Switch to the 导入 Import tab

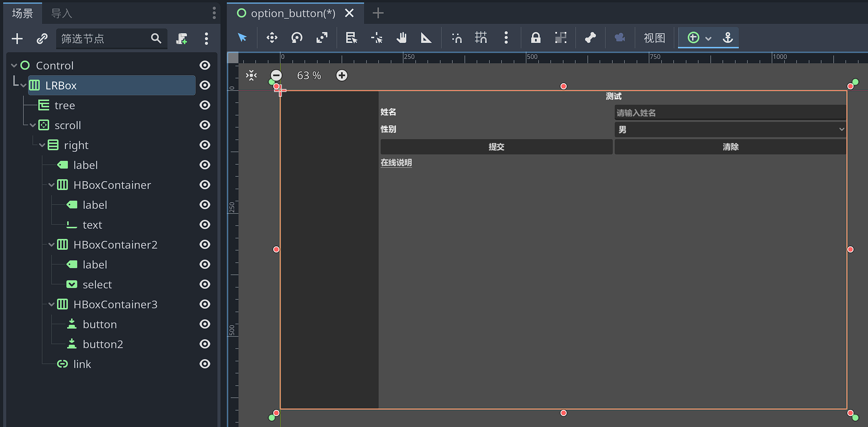click(62, 13)
